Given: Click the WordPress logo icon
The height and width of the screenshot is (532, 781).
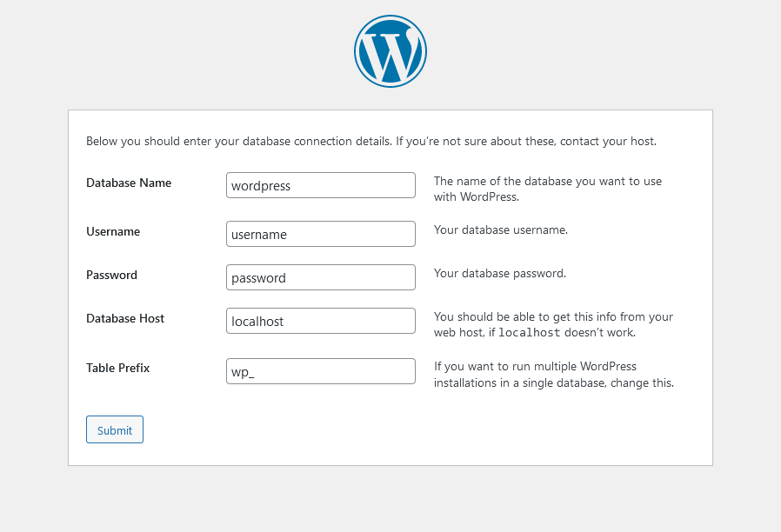Looking at the screenshot, I should pos(390,51).
